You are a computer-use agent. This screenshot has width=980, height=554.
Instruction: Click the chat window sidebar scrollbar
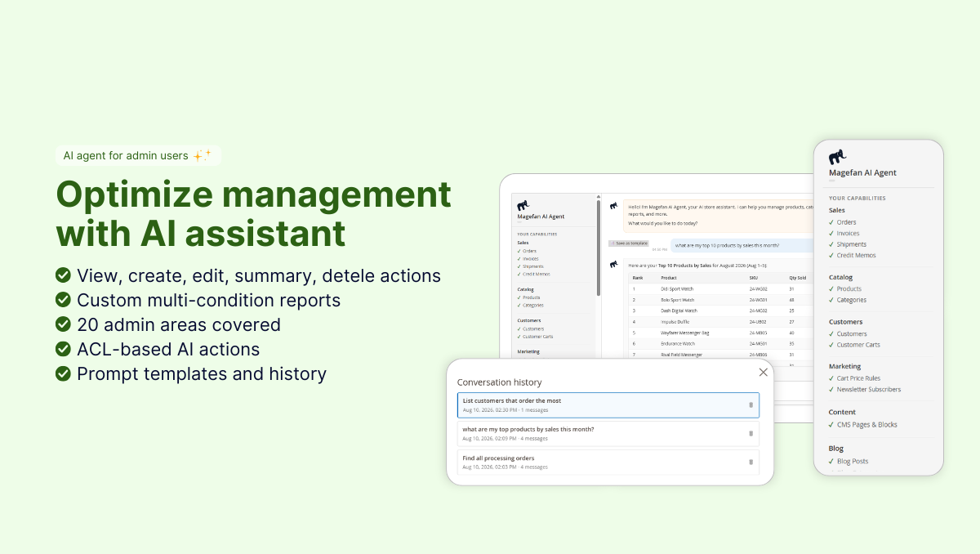[598, 249]
